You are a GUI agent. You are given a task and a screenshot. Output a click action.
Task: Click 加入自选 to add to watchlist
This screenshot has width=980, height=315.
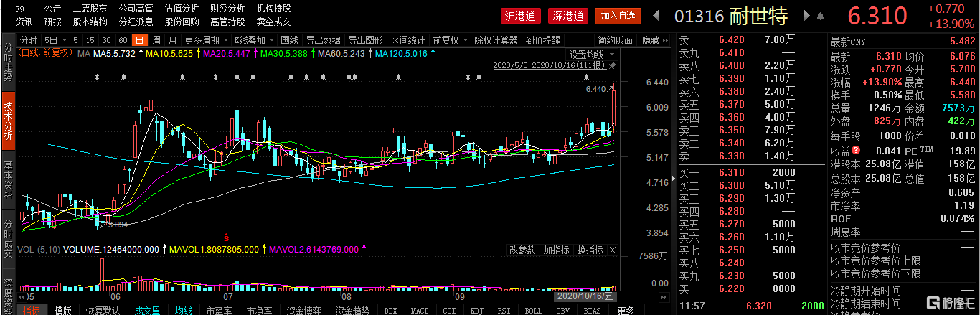click(618, 15)
